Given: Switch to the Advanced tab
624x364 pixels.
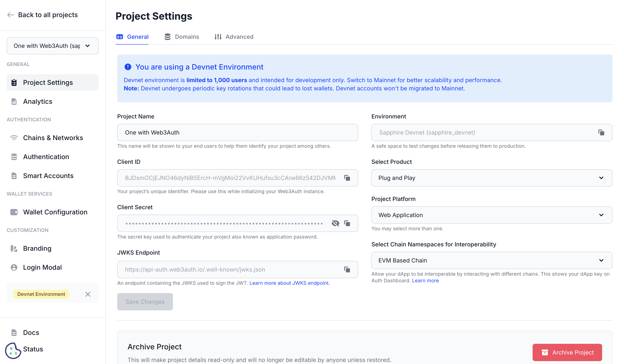Looking at the screenshot, I should click(x=239, y=37).
